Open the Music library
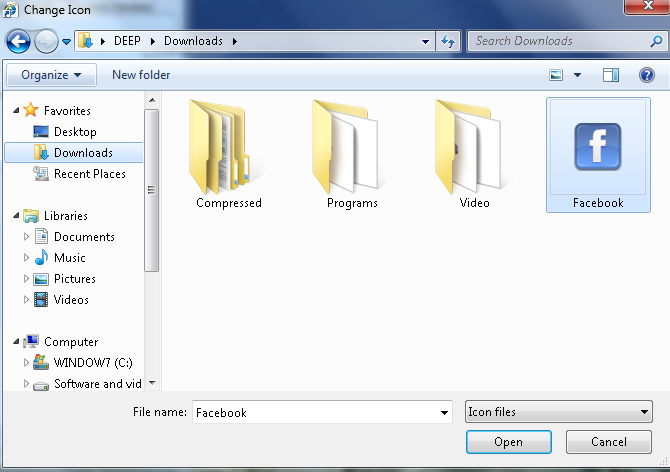This screenshot has height=472, width=670. click(x=70, y=258)
